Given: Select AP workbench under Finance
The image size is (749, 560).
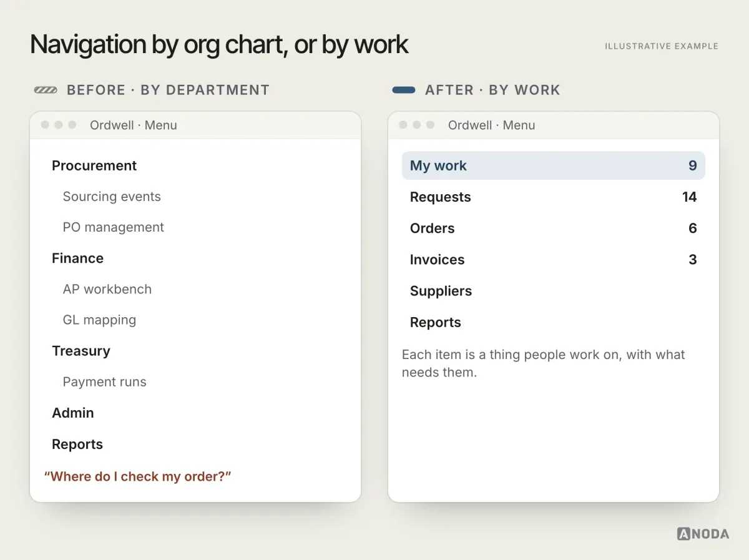Looking at the screenshot, I should point(107,289).
